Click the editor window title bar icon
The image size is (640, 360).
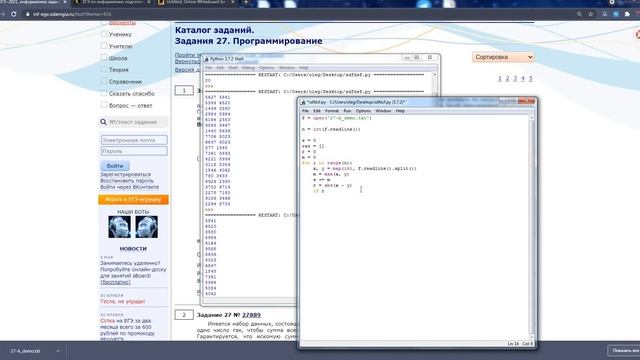click(x=303, y=102)
